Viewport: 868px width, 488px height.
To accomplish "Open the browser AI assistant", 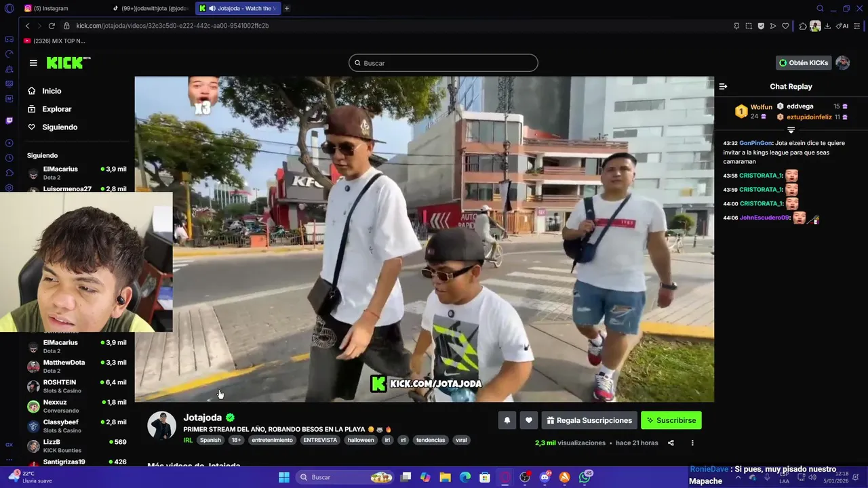I will point(842,26).
